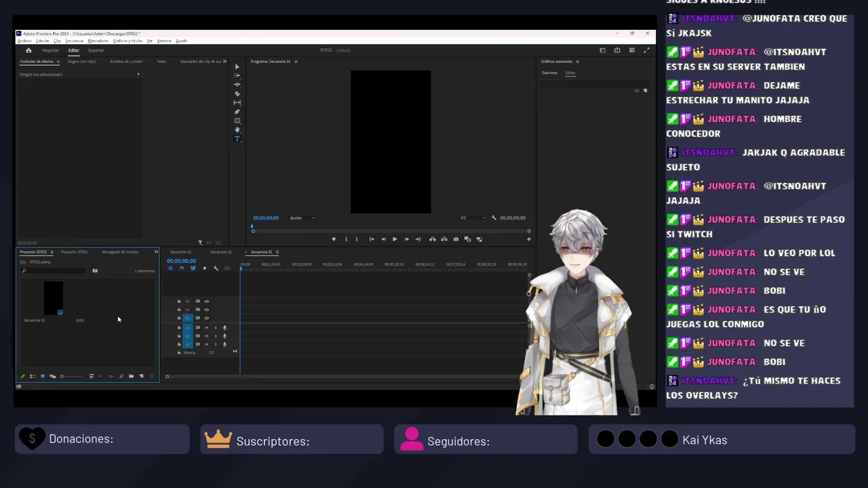
Task: Open the Marcadores menu
Action: pos(98,41)
